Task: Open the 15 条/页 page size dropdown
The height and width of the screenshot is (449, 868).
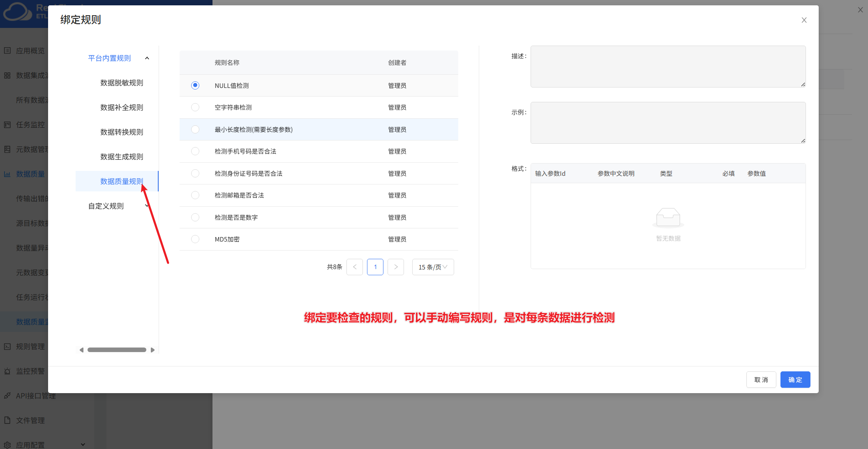Action: point(433,267)
